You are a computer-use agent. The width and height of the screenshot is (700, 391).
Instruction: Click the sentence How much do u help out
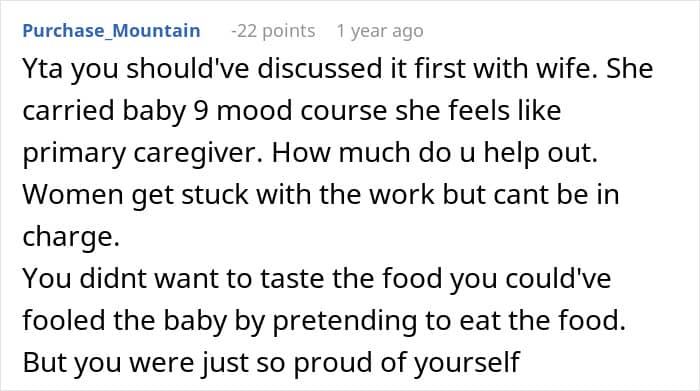(x=434, y=152)
